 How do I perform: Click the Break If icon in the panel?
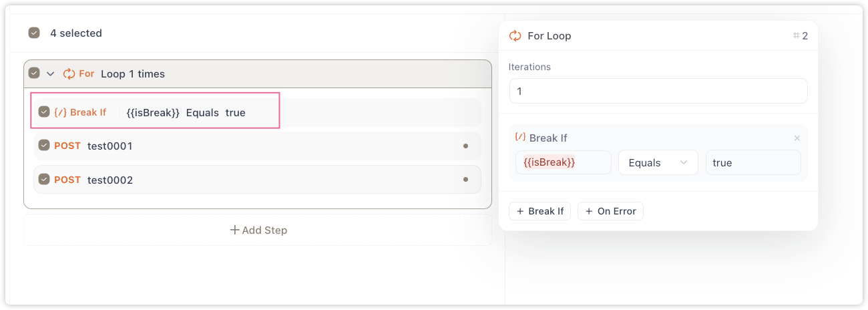[520, 137]
